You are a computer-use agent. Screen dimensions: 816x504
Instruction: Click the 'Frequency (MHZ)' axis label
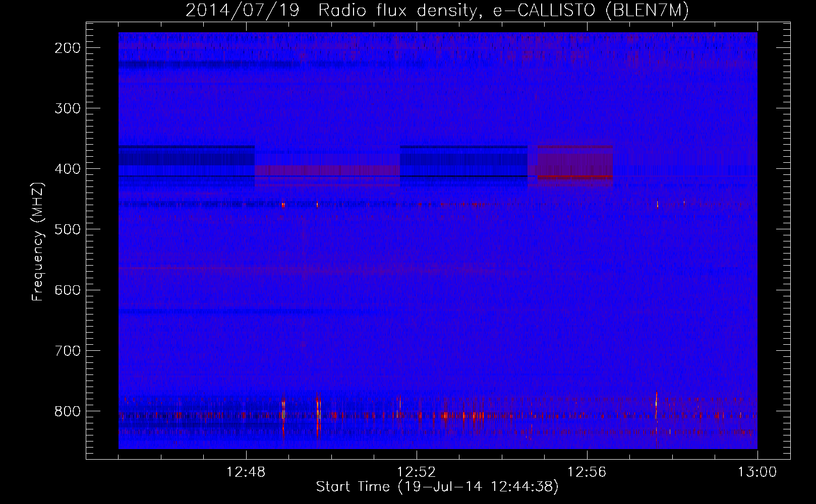pos(38,241)
